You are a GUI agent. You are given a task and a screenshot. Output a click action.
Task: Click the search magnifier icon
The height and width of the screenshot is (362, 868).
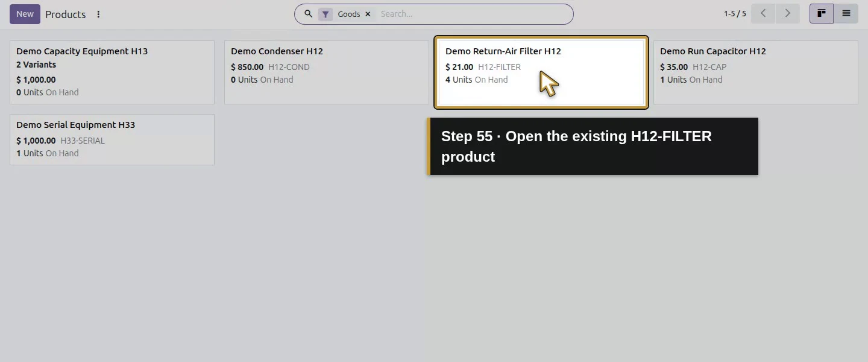click(308, 14)
